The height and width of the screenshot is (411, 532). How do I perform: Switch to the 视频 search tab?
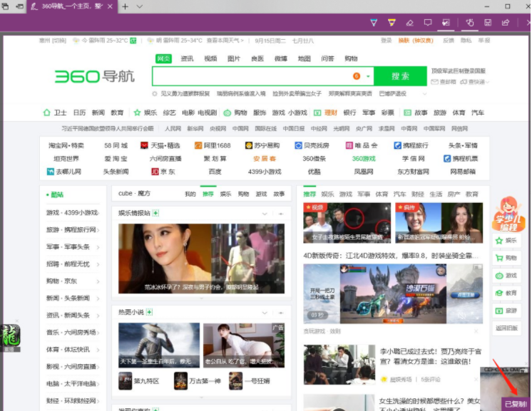pyautogui.click(x=210, y=58)
